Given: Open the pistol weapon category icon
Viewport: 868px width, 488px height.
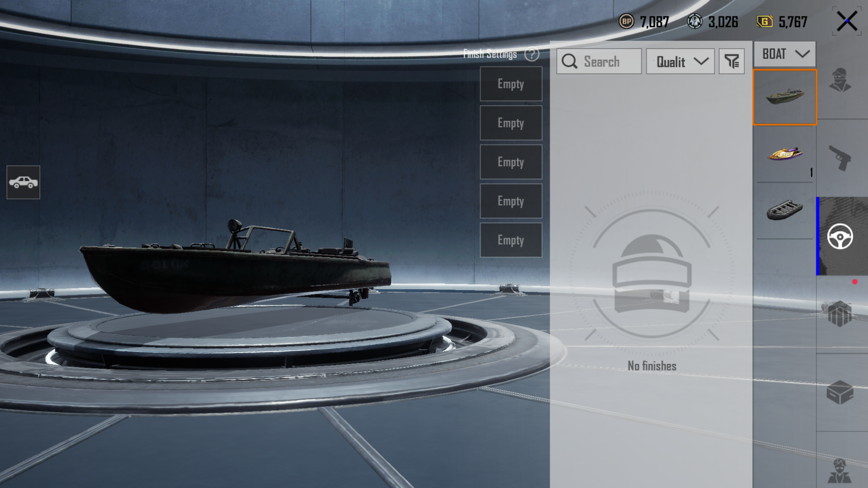Looking at the screenshot, I should 840,158.
